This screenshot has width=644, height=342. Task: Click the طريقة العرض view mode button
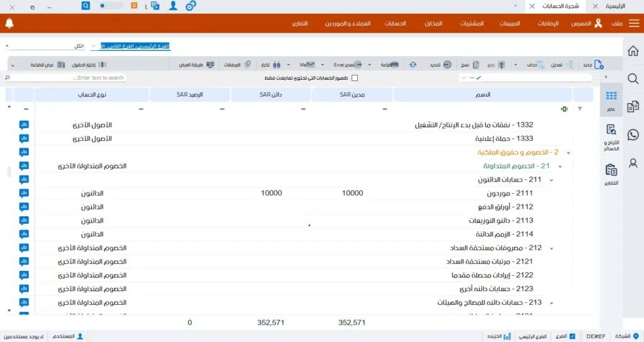[x=197, y=65]
